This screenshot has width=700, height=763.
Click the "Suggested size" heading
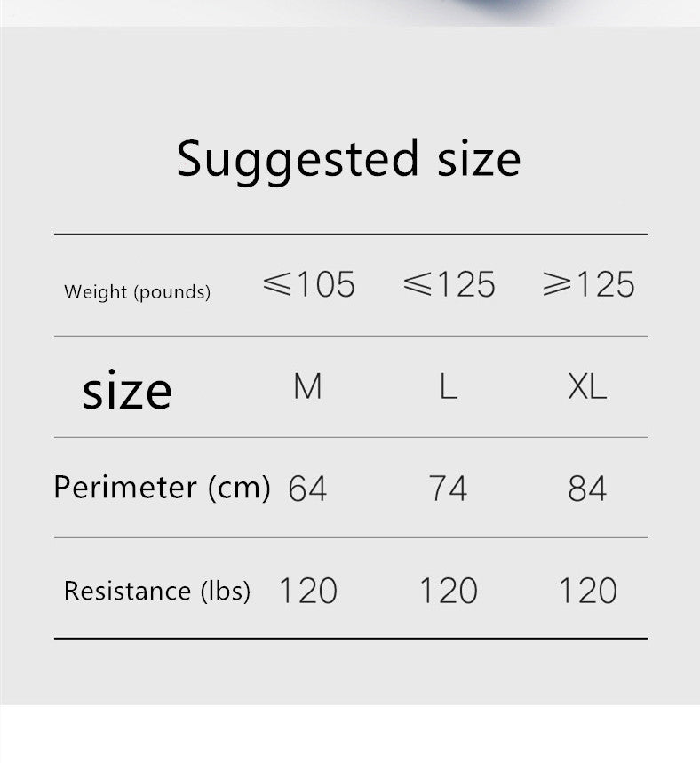[x=348, y=160]
